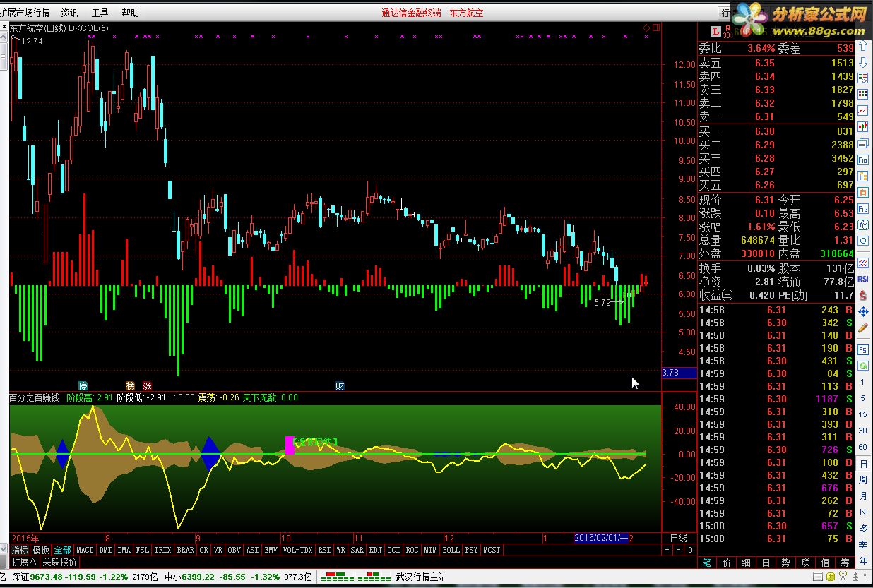The image size is (873, 588).
Task: Click the 东方航空 title link at top
Action: (466, 13)
